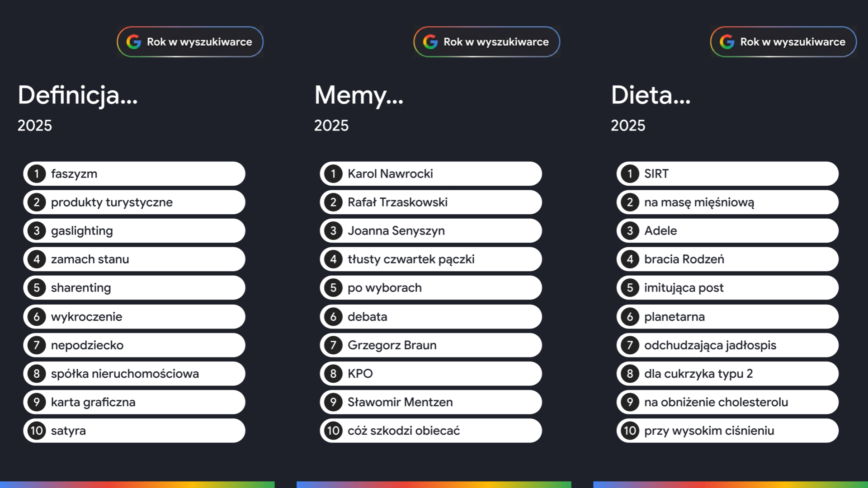Viewport: 868px width, 488px height.
Task: Click the Google logo above Definicja
Action: (134, 42)
